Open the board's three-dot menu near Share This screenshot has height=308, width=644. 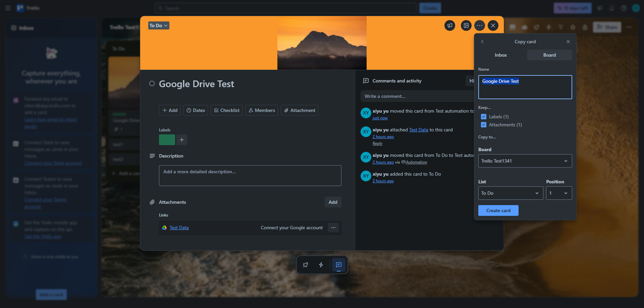pos(629,27)
